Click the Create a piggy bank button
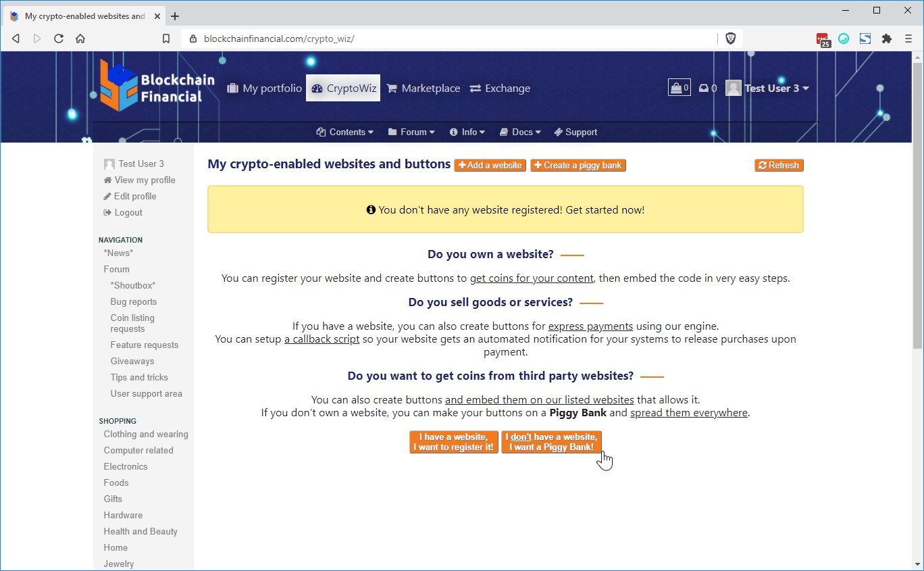The image size is (924, 571). point(578,166)
